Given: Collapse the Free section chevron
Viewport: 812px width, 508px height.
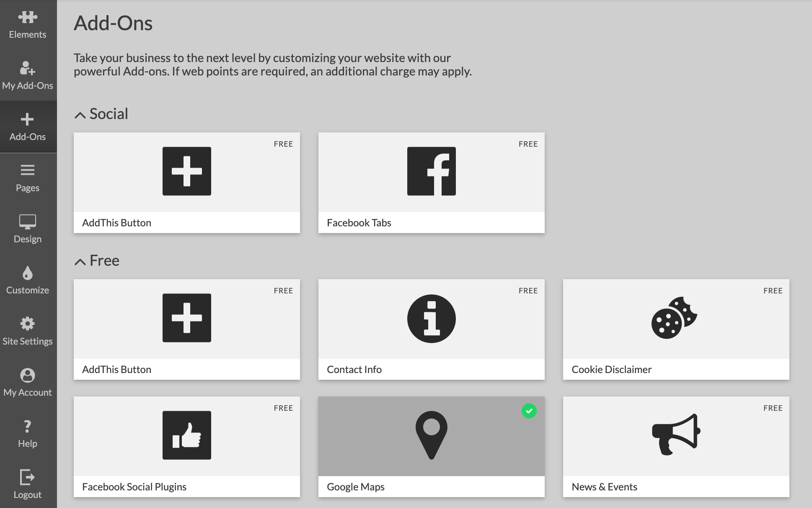Looking at the screenshot, I should coord(80,262).
